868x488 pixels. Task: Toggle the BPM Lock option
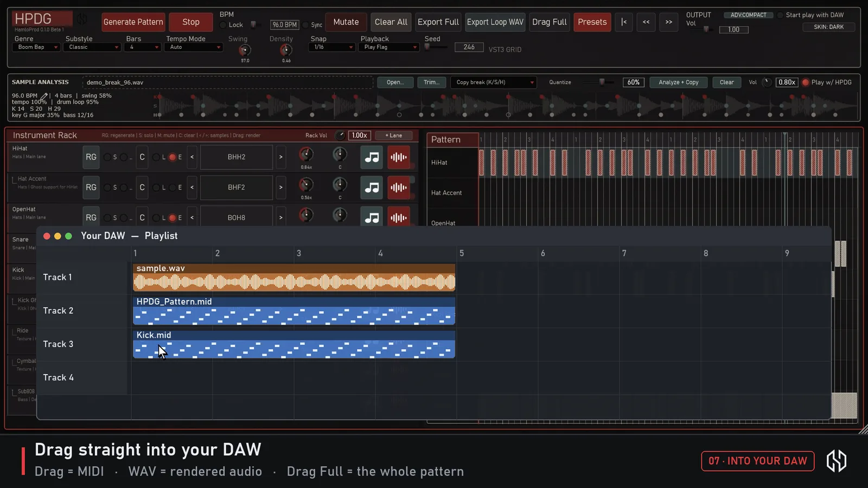[223, 25]
